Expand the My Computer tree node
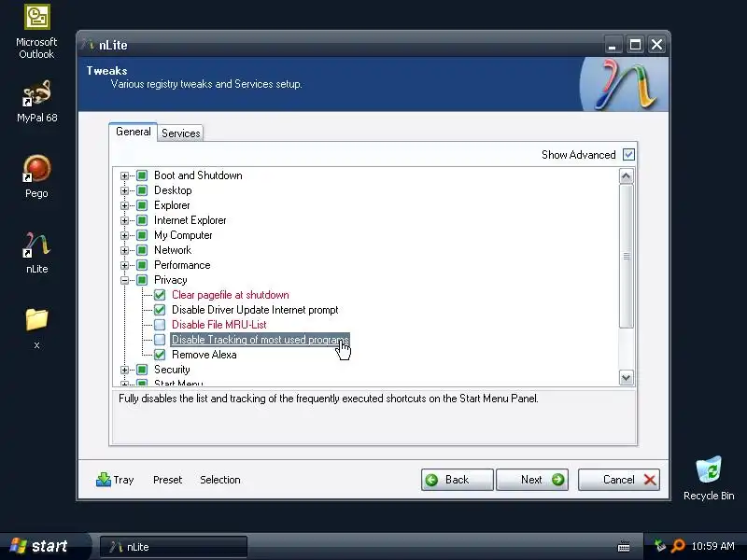 [124, 235]
